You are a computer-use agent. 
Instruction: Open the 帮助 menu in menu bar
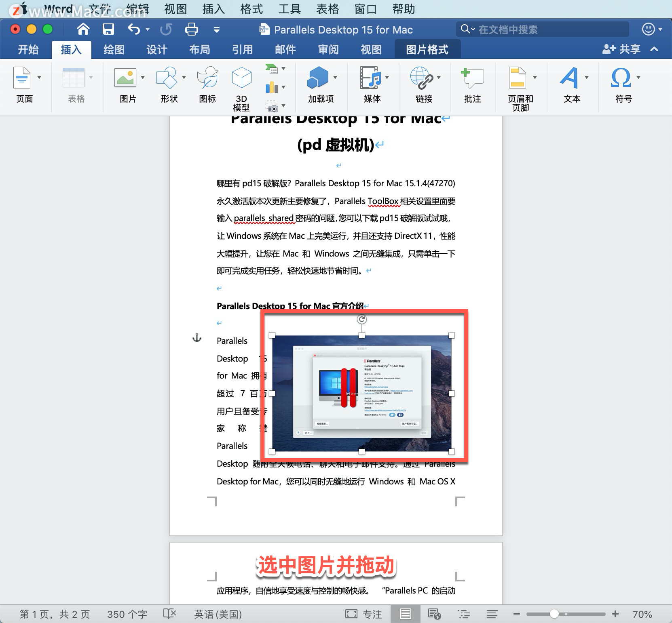click(x=404, y=9)
